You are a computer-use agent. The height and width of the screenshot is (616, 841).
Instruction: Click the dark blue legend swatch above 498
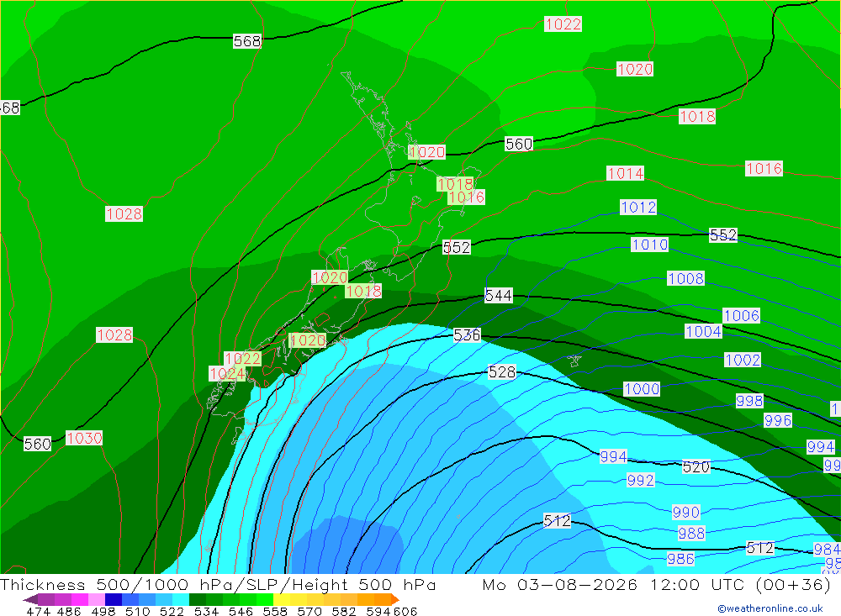[114, 599]
